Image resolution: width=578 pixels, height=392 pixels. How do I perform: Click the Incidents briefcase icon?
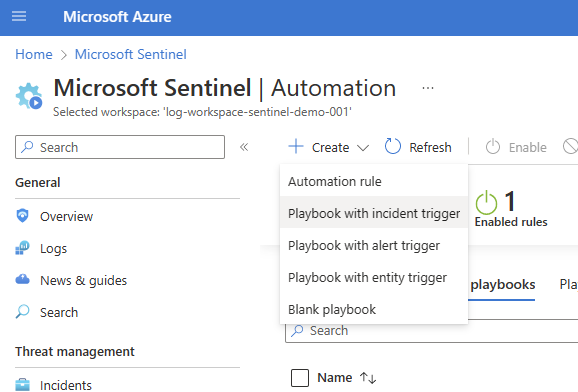pos(22,385)
